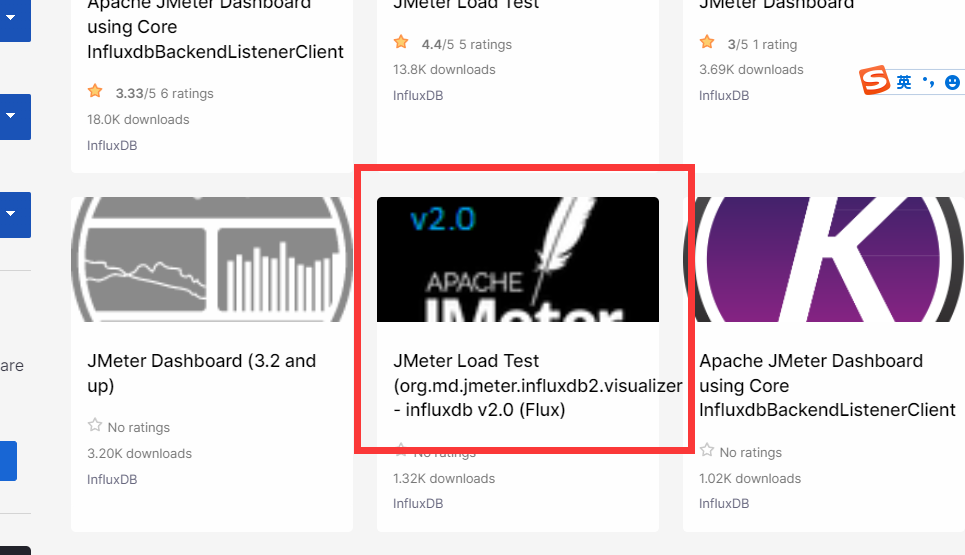The image size is (965, 555).
Task: Toggle the Sogou punctuation mode icon
Action: click(928, 82)
